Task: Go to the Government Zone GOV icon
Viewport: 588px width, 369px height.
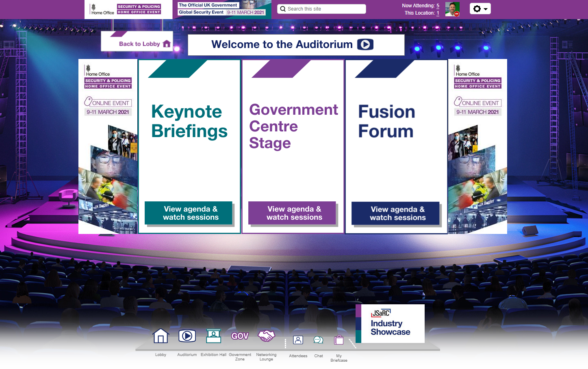Action: click(x=240, y=336)
